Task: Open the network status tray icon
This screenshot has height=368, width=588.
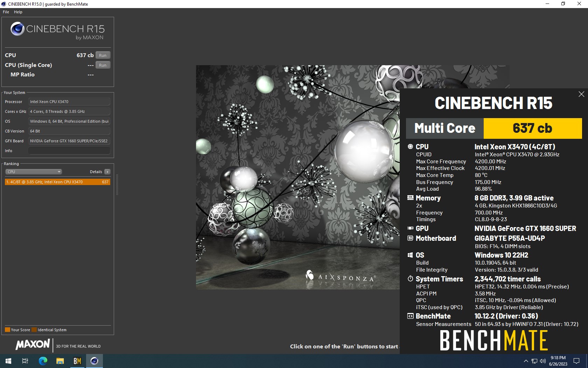Action: (534, 361)
